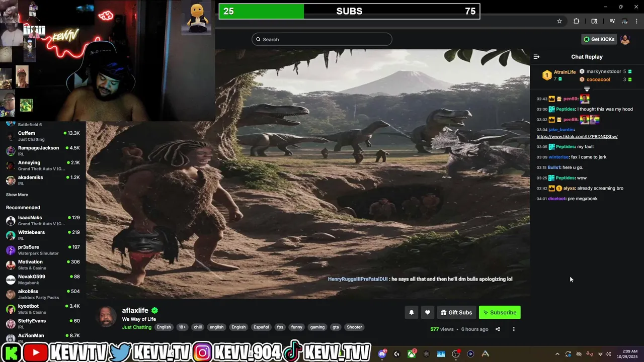Follow aflaxlife with the heart icon
The height and width of the screenshot is (362, 644).
(427, 312)
